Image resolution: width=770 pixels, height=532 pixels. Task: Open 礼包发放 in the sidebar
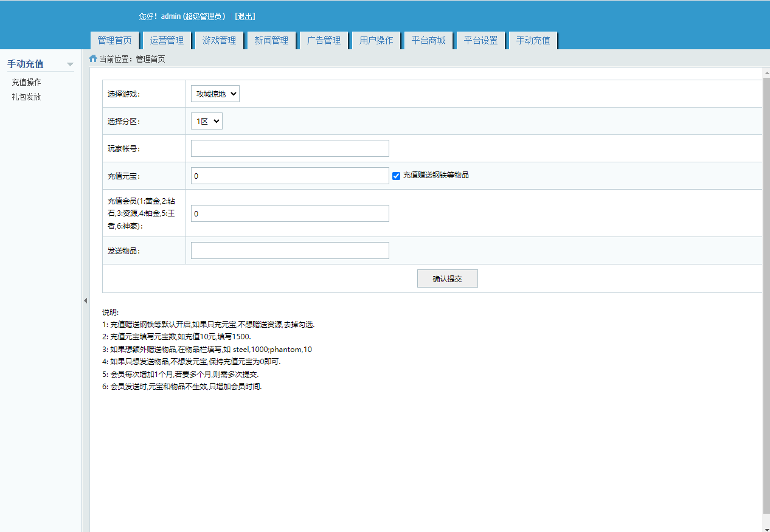pos(27,97)
